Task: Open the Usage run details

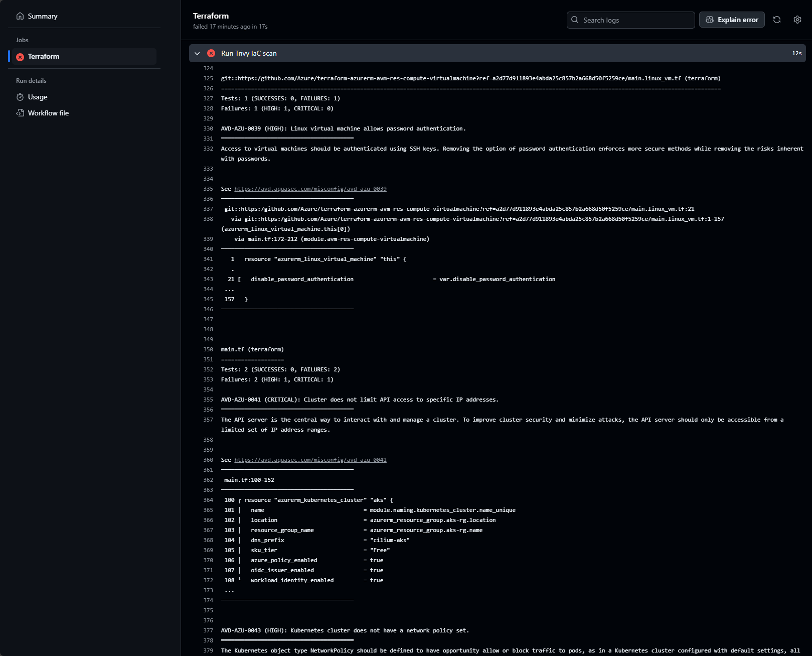Action: click(x=38, y=97)
